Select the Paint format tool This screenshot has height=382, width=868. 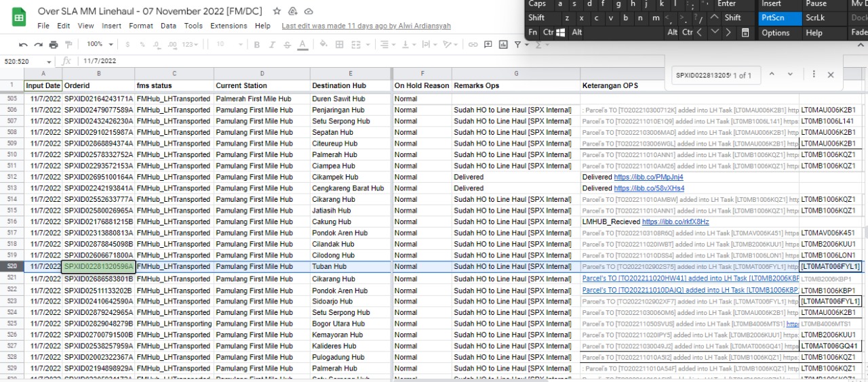[x=68, y=45]
